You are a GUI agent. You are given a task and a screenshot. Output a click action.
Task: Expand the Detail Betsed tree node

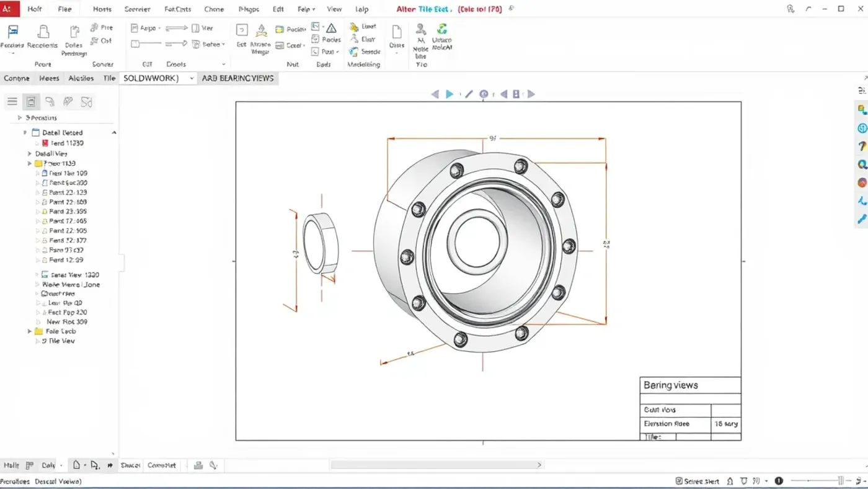[x=25, y=133]
